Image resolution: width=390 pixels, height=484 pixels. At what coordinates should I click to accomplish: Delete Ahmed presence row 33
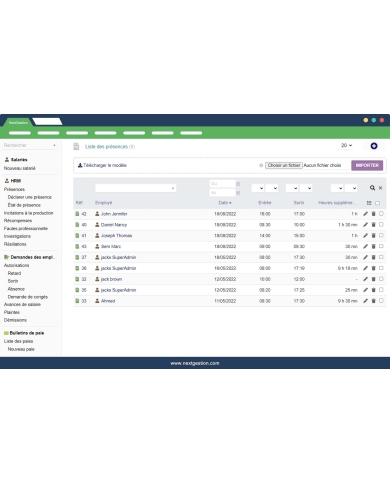point(373,301)
